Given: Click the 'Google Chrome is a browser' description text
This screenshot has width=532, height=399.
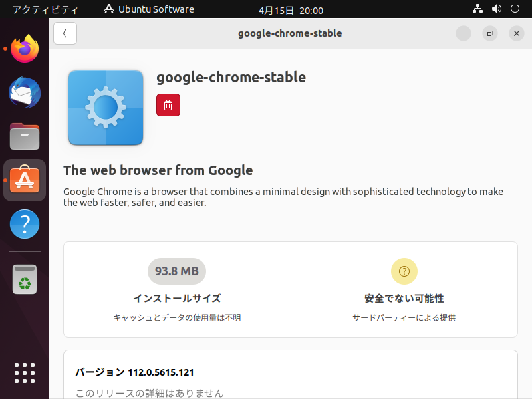Looking at the screenshot, I should click(283, 197).
